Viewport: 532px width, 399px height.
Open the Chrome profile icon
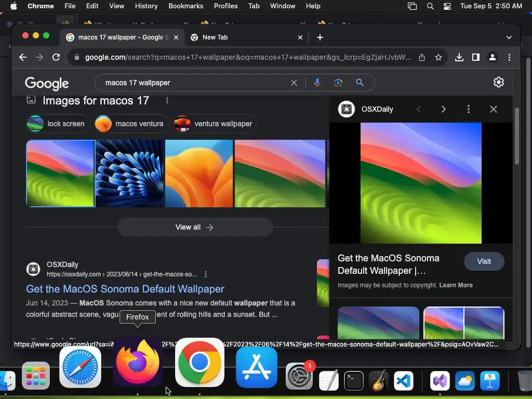click(493, 57)
